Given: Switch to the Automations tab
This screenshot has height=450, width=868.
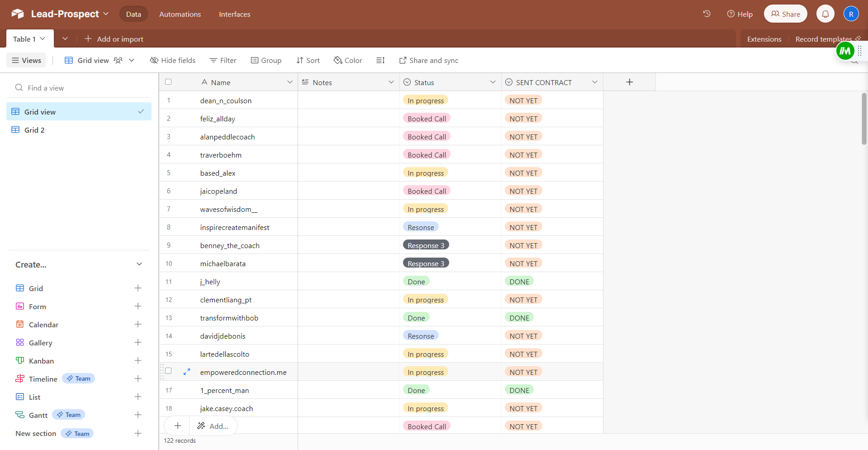Looking at the screenshot, I should click(180, 14).
